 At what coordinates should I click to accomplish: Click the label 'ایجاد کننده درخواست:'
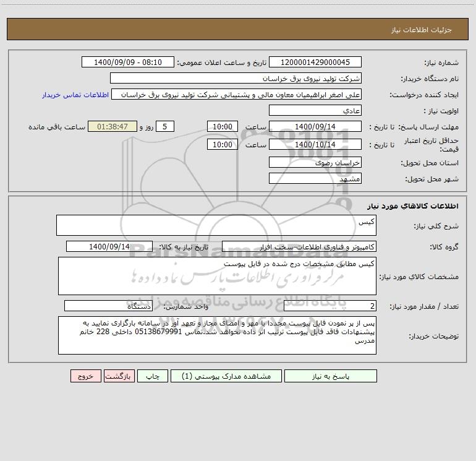pos(424,95)
